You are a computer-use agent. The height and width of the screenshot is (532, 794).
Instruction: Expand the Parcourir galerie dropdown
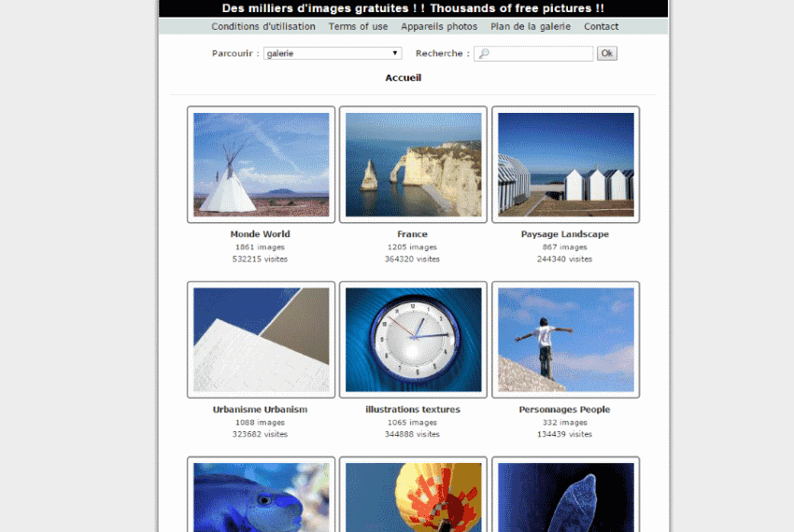(x=333, y=53)
